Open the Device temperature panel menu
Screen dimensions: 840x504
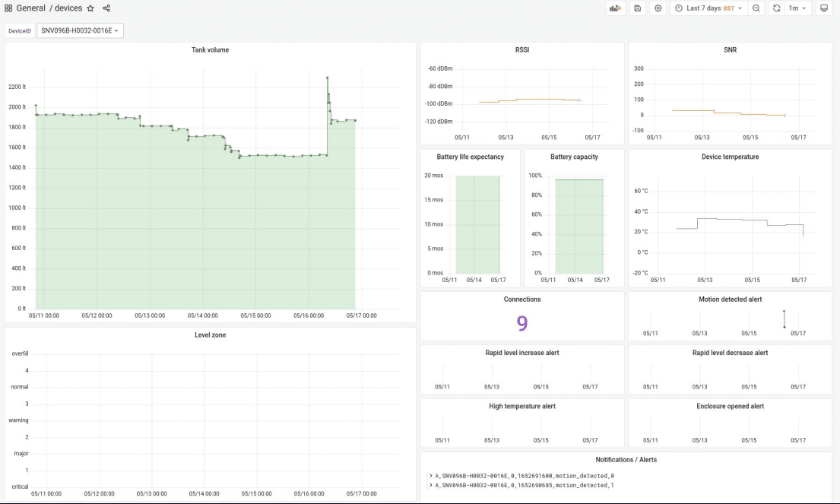[x=731, y=157]
